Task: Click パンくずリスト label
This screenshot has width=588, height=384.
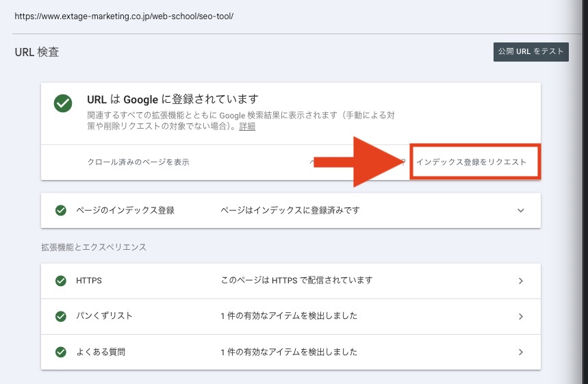Action: (104, 316)
